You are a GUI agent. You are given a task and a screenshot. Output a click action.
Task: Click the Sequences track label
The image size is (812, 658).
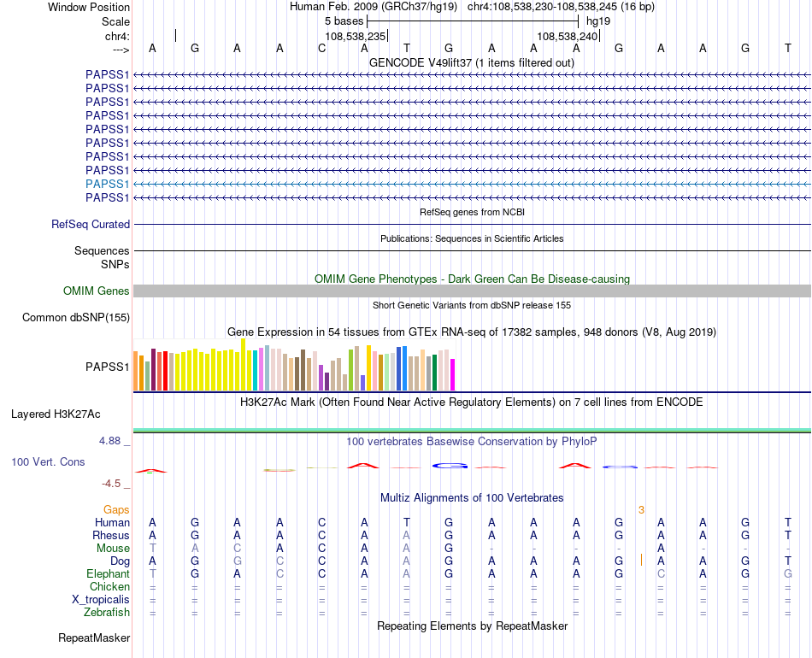[x=102, y=251]
